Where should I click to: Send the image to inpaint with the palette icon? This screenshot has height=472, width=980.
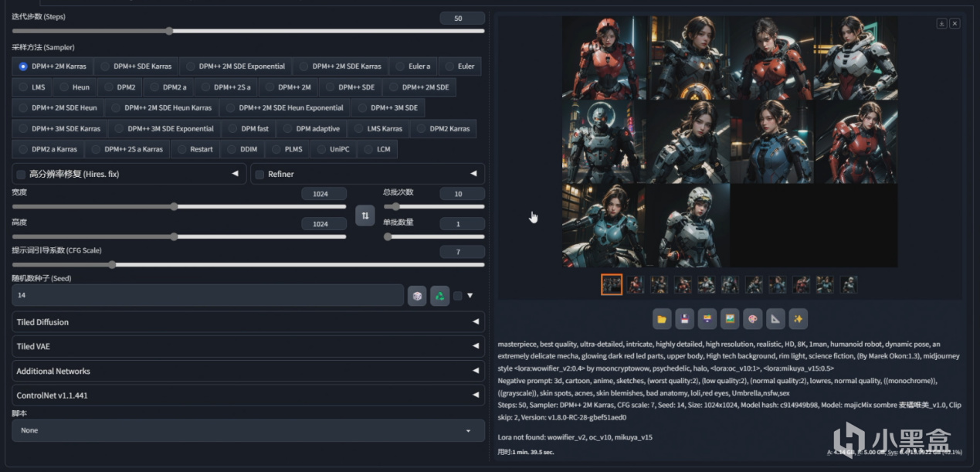(752, 318)
